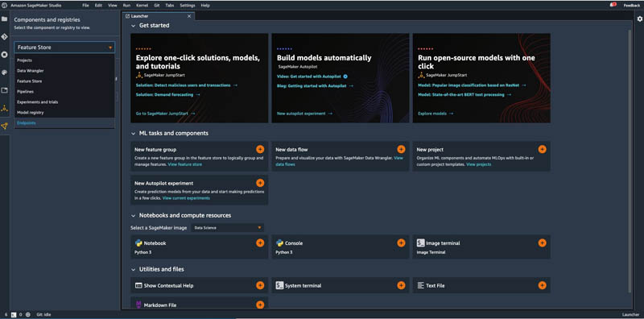
Task: Collapse the ML tasks and components section
Action: pyautogui.click(x=133, y=134)
